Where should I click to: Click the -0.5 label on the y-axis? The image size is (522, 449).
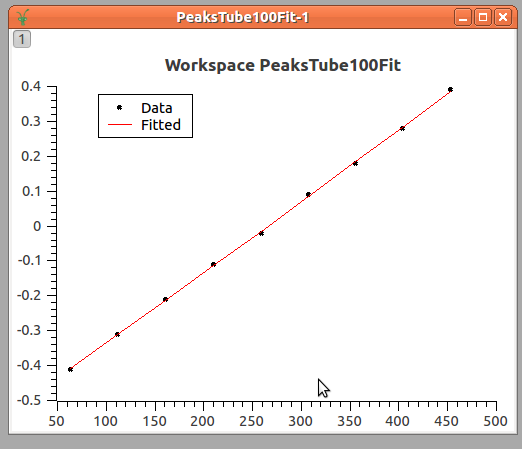click(29, 400)
